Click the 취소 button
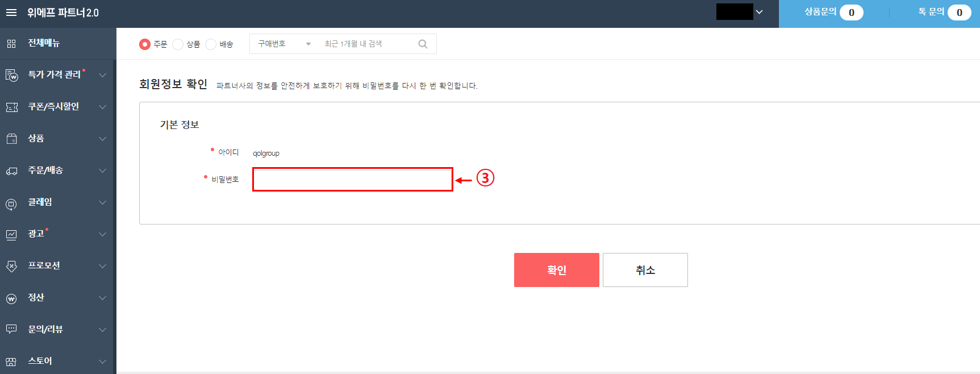Screen dimensions: 980x374 coord(645,270)
